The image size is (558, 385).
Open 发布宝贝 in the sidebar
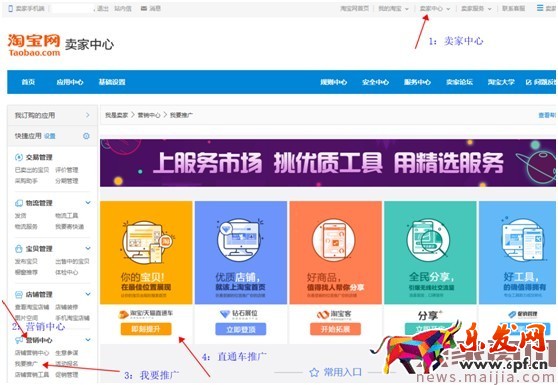click(x=26, y=261)
